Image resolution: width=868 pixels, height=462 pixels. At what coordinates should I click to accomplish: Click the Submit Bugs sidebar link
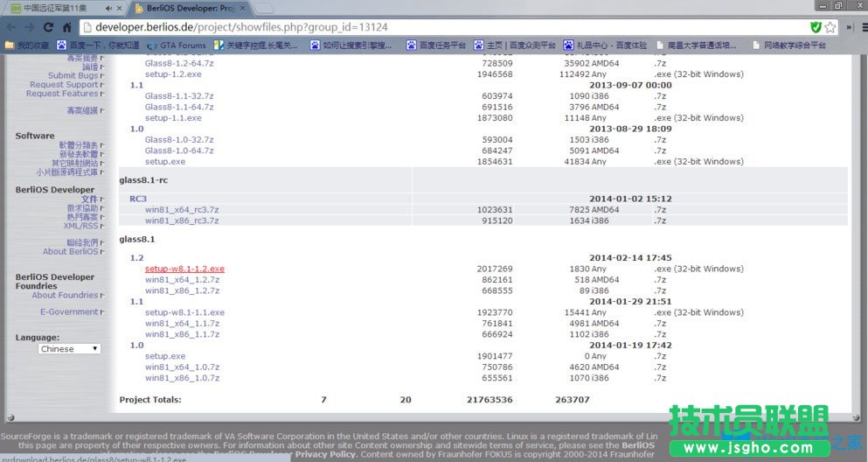(x=73, y=76)
